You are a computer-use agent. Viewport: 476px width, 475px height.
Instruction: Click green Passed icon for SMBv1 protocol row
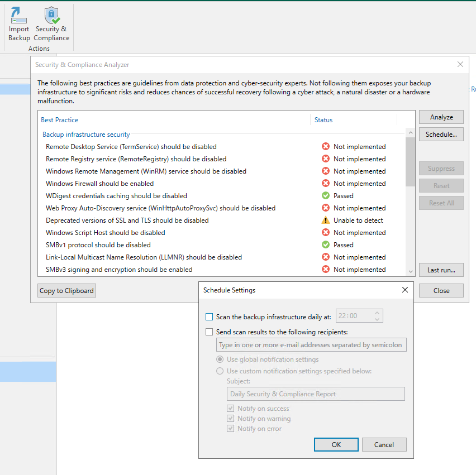click(325, 244)
